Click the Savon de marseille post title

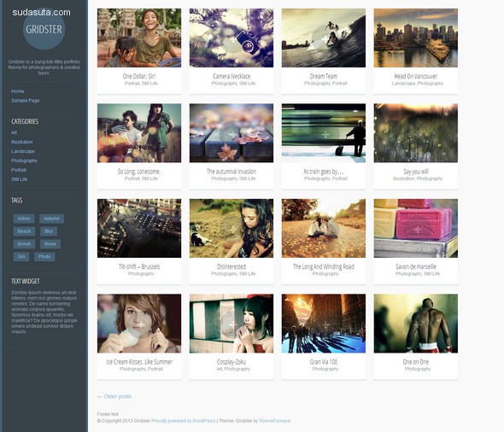(x=416, y=266)
